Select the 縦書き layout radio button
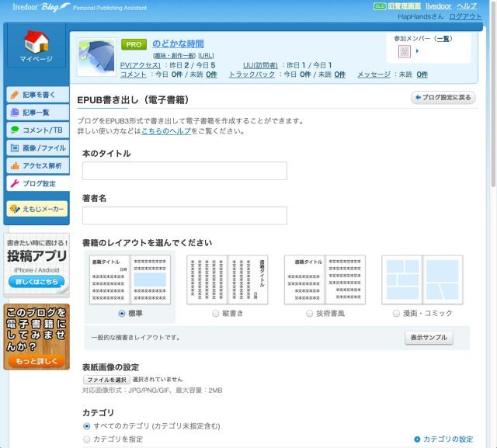 [216, 314]
